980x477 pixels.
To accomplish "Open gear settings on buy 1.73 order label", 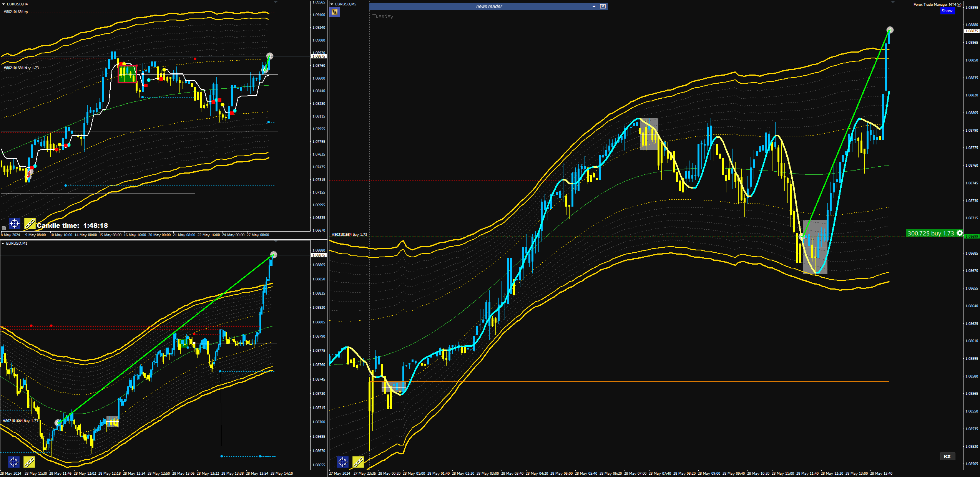I will tap(960, 233).
